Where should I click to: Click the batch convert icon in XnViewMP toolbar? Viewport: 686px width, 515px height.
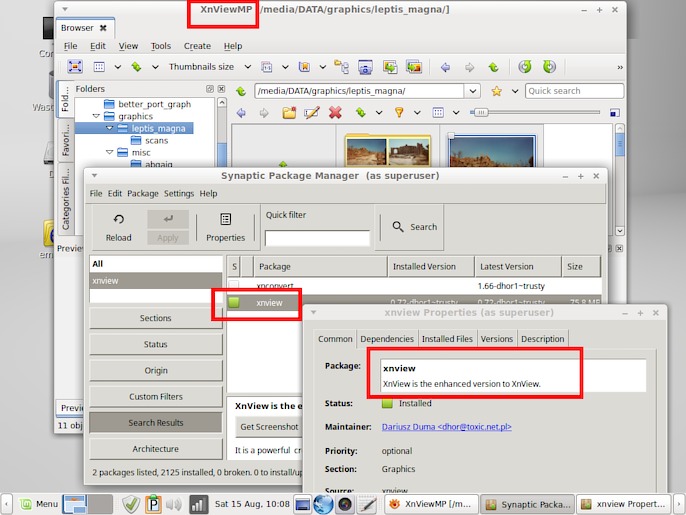(414, 67)
